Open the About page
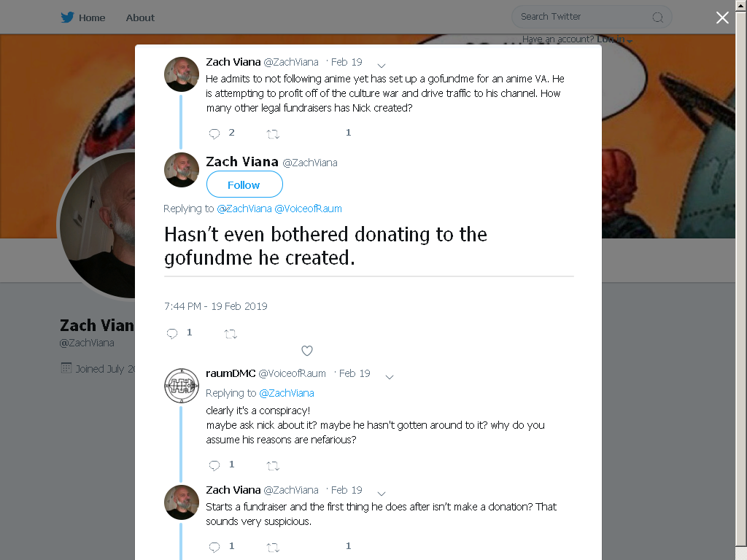 tap(140, 17)
